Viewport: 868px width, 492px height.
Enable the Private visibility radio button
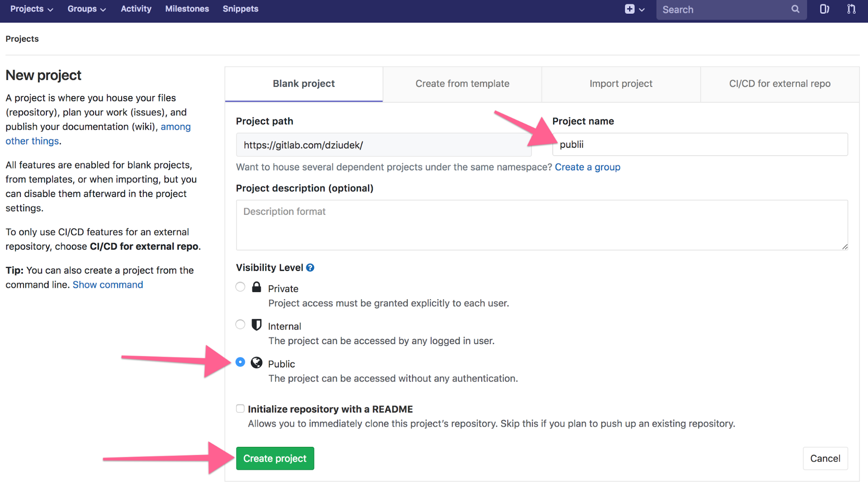tap(239, 287)
